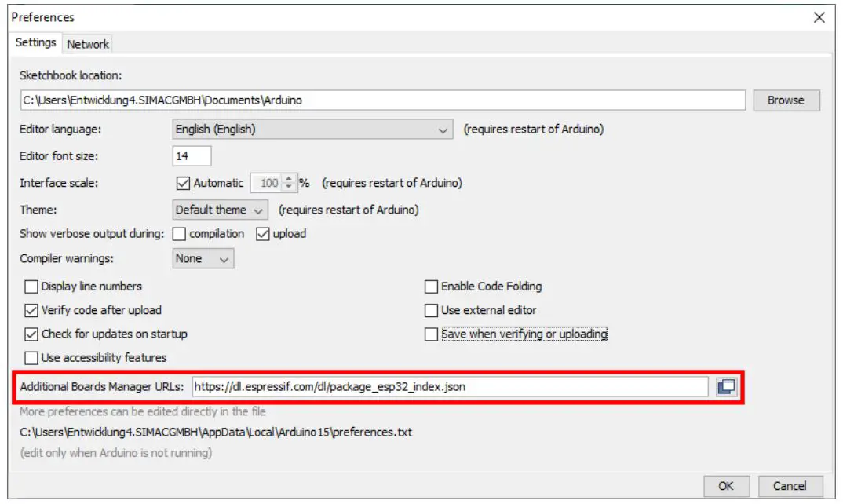Focus the Additional Boards Manager URLs field

coord(450,387)
